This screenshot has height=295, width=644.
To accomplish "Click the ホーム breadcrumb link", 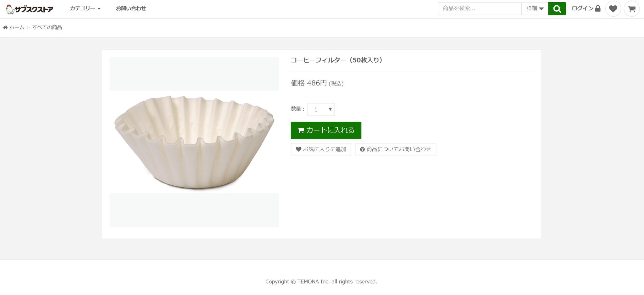I will (17, 28).
